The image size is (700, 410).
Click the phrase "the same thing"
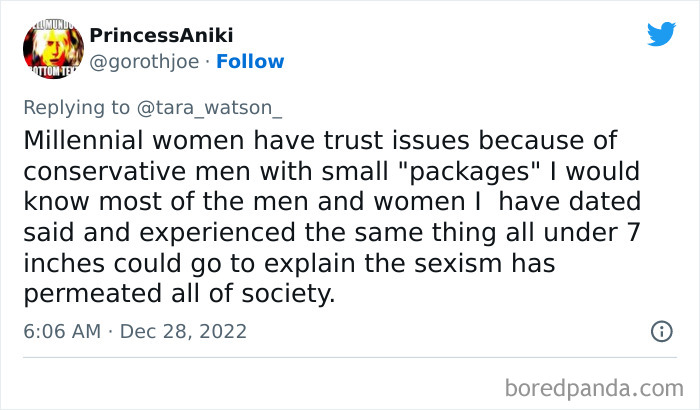[437, 233]
